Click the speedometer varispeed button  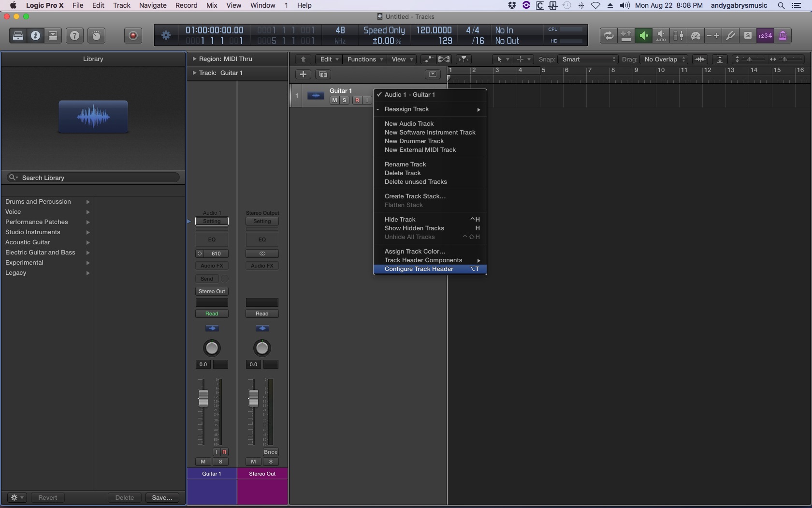[x=696, y=35]
